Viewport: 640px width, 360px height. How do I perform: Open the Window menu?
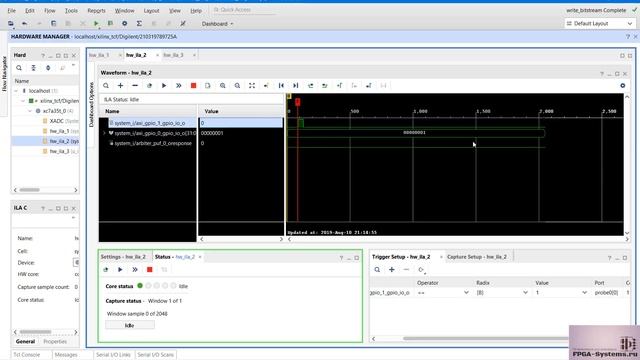(124, 11)
